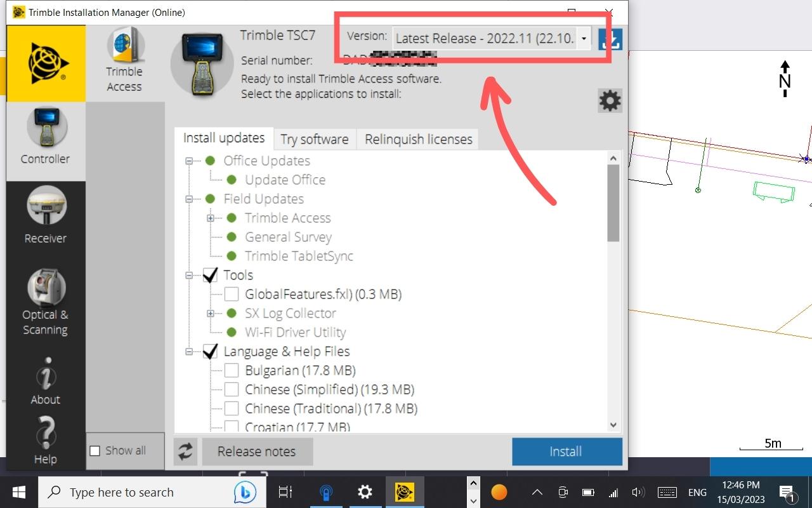Screen dimensions: 812x508
Task: Open the network signal icon
Action: coord(613,492)
